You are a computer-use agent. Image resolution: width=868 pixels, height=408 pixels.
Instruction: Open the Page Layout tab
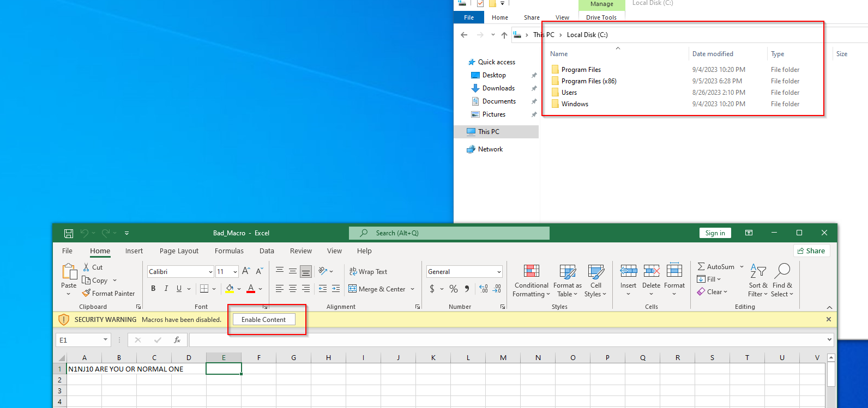coord(179,251)
